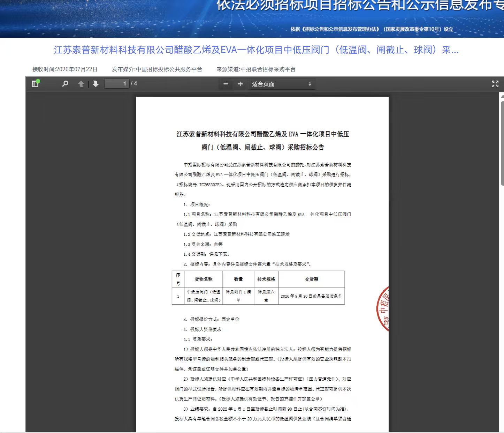Click the 序号 table header cell
The height and width of the screenshot is (433, 504).
pyautogui.click(x=178, y=279)
